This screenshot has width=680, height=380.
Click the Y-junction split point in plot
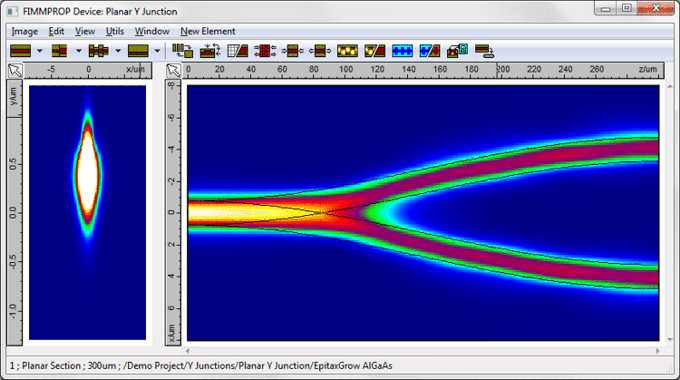pyautogui.click(x=325, y=213)
